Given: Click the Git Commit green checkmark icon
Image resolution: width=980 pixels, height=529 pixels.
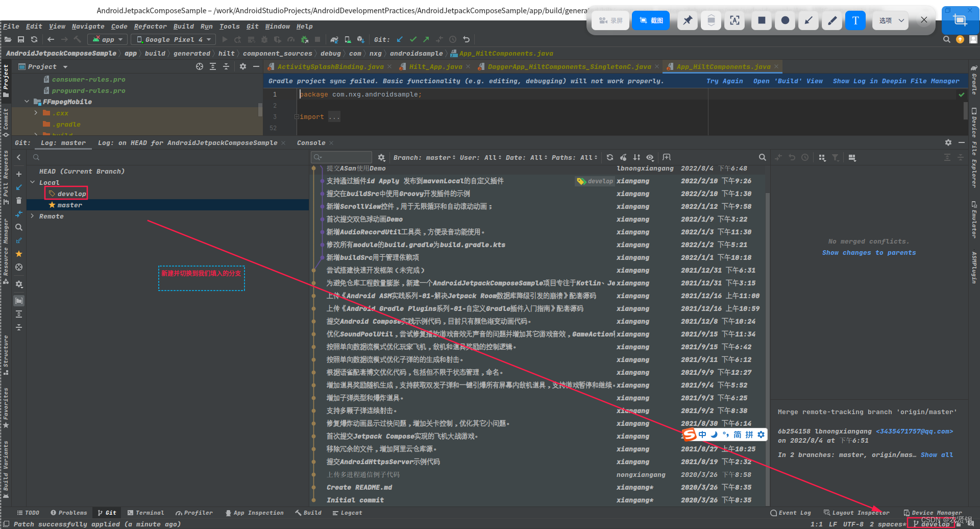Looking at the screenshot, I should (x=413, y=39).
